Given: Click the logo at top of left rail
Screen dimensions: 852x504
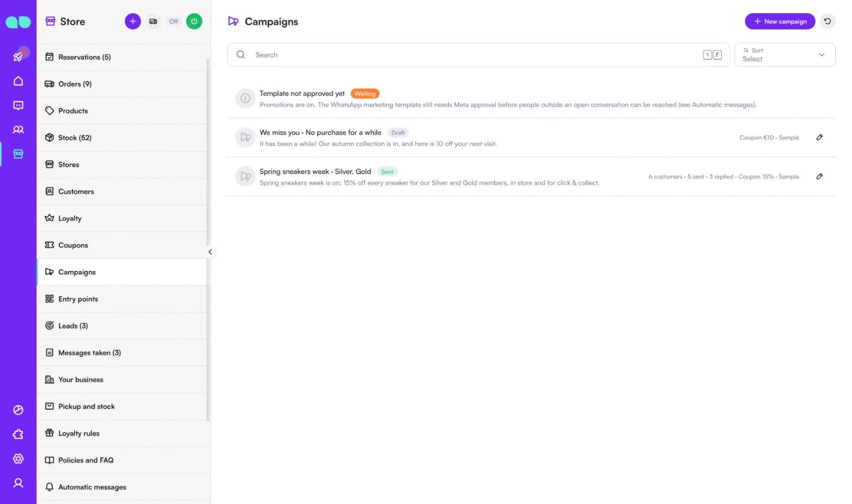Looking at the screenshot, I should pos(18,22).
